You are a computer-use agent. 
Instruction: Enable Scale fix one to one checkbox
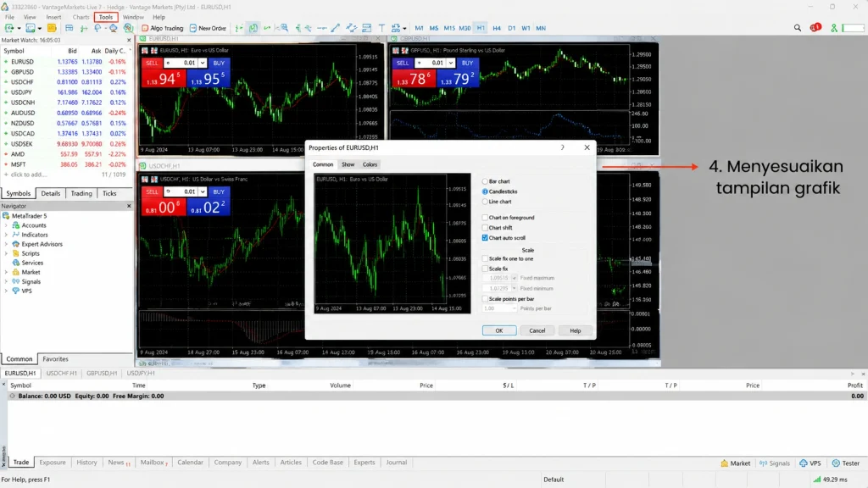click(x=485, y=258)
